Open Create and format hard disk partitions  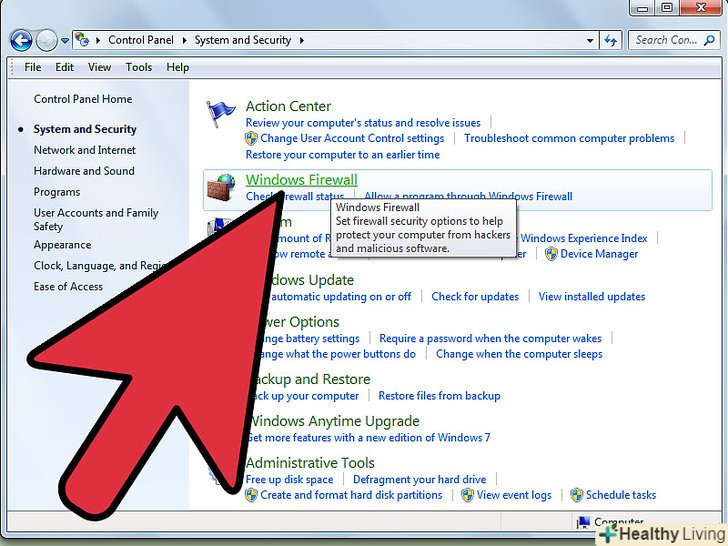[x=351, y=495]
